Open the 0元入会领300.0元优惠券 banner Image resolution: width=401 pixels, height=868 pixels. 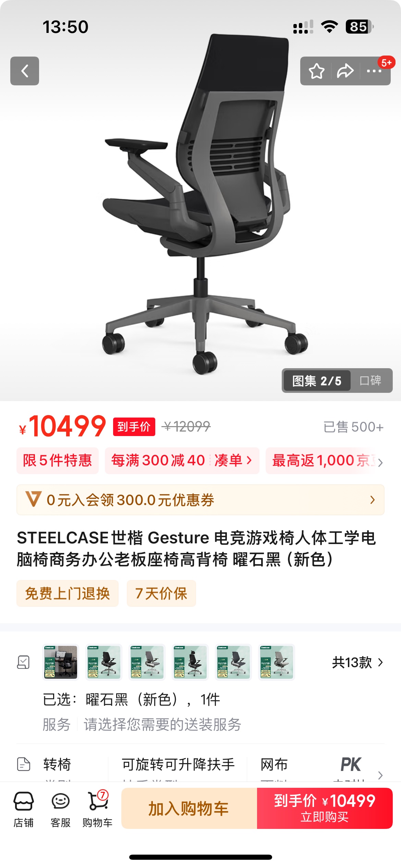coord(200,500)
